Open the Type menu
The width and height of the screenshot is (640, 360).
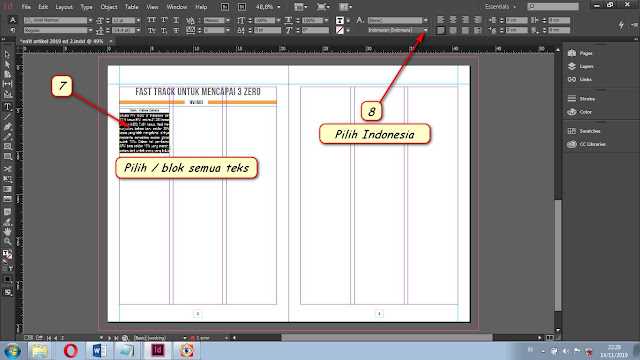click(x=86, y=7)
